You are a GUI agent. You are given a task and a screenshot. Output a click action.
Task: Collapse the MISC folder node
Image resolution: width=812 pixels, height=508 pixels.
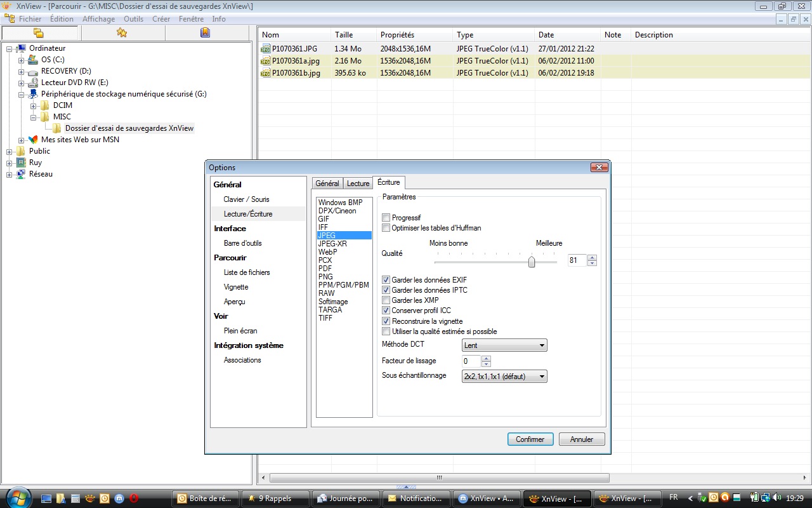33,117
